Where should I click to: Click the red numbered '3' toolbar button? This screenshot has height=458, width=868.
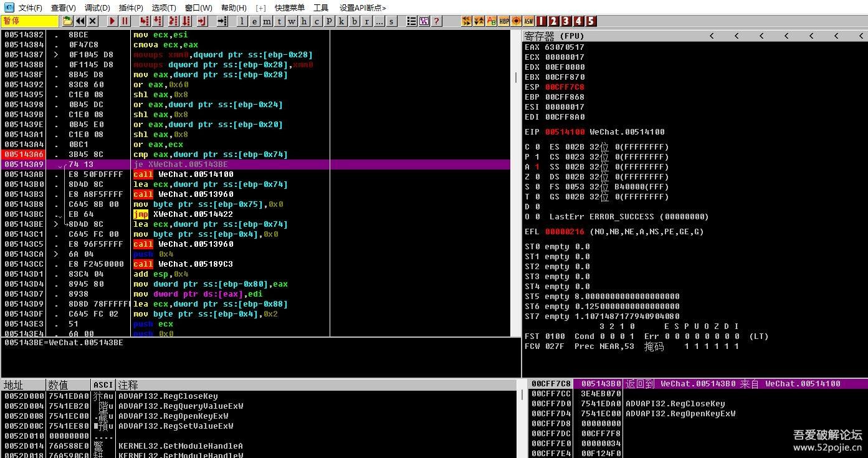point(566,21)
